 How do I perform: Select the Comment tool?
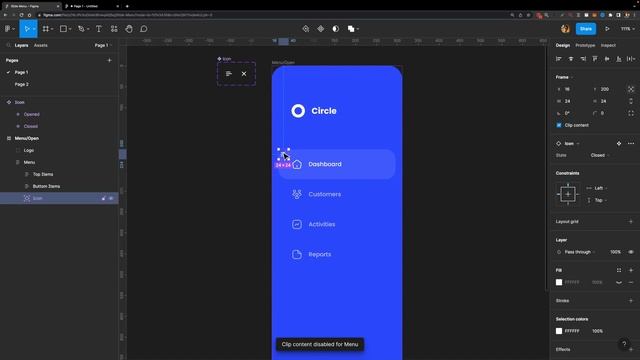coord(144,29)
